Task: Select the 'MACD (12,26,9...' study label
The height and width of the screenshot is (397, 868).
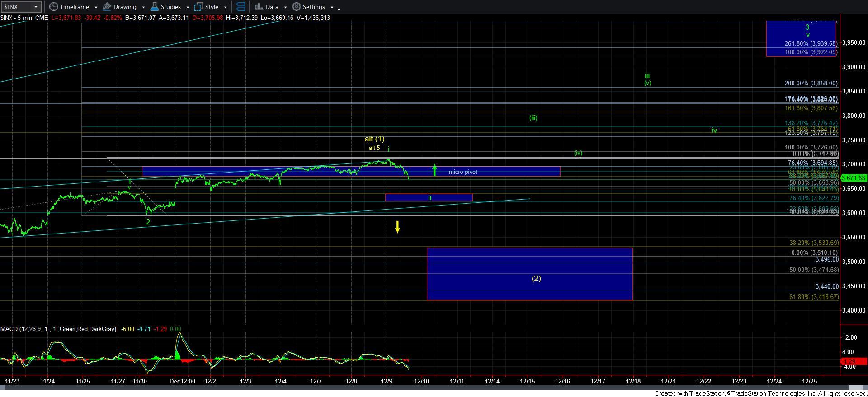Action: pyautogui.click(x=58, y=329)
